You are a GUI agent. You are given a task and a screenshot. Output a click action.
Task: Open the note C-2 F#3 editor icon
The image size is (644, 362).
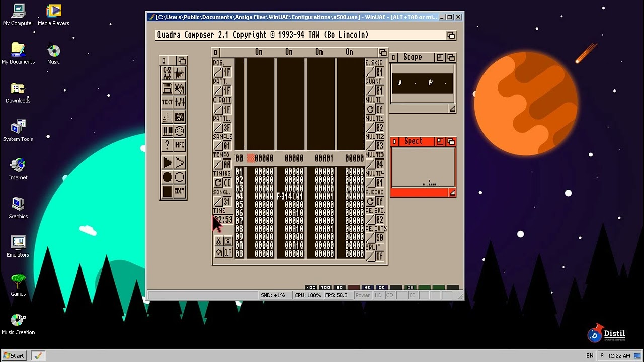pos(167,74)
